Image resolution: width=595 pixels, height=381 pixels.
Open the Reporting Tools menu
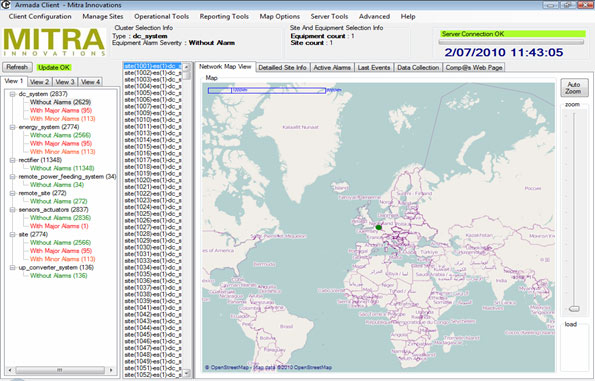click(x=224, y=17)
